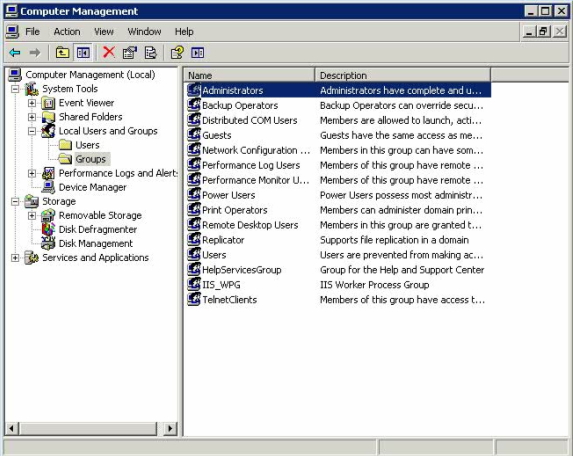Screen dimensions: 573x456
Task: Click the last toolbar icon after Help
Action: (x=198, y=53)
